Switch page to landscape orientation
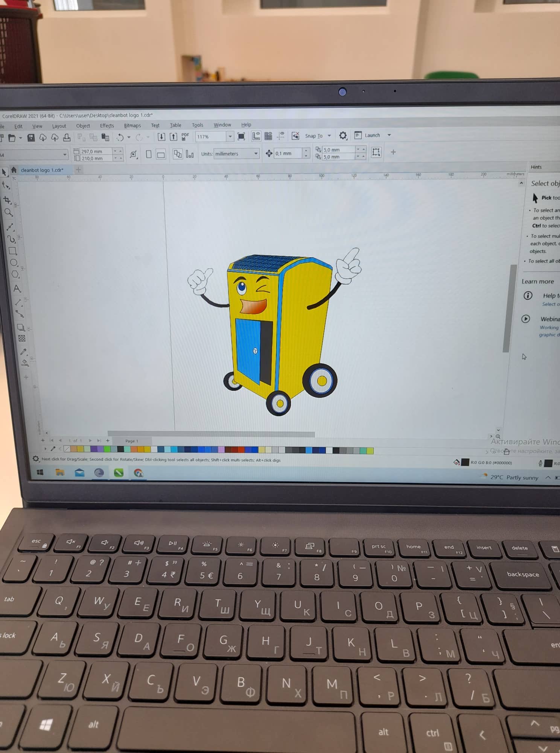Image resolution: width=560 pixels, height=753 pixels. [161, 154]
